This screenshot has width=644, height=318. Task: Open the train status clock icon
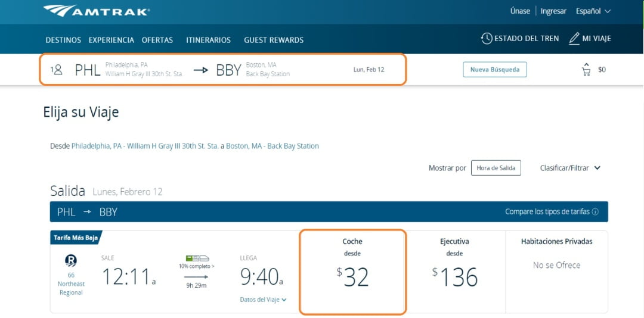coord(487,39)
